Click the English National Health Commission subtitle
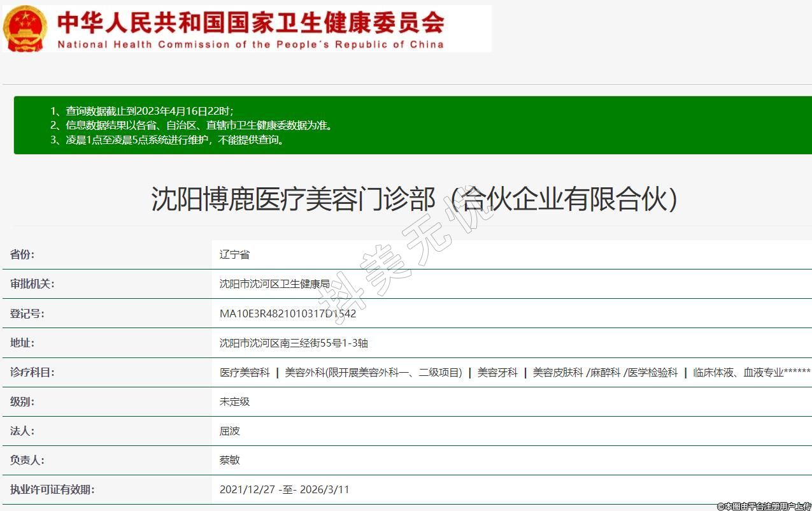 (250, 45)
